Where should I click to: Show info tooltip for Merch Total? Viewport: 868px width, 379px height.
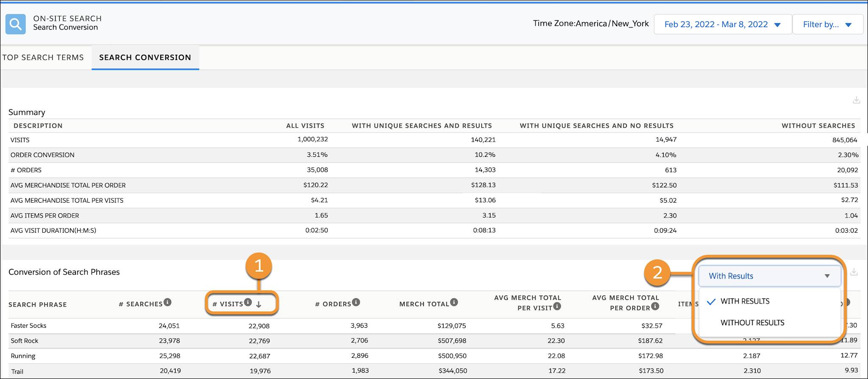point(454,302)
